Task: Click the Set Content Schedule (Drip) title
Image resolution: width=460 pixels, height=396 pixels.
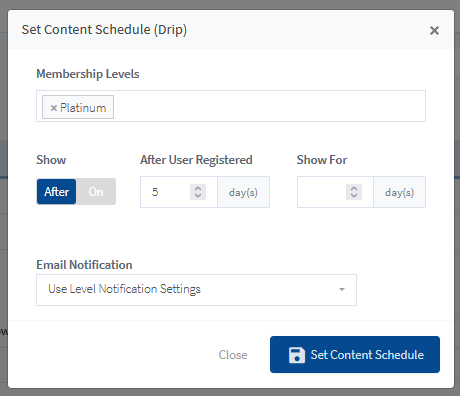Action: pos(104,30)
